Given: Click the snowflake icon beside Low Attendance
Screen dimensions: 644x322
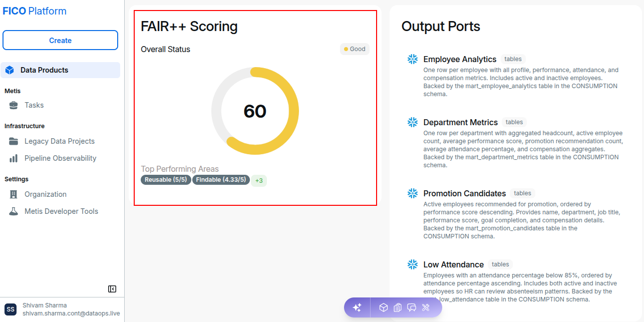Looking at the screenshot, I should 413,264.
